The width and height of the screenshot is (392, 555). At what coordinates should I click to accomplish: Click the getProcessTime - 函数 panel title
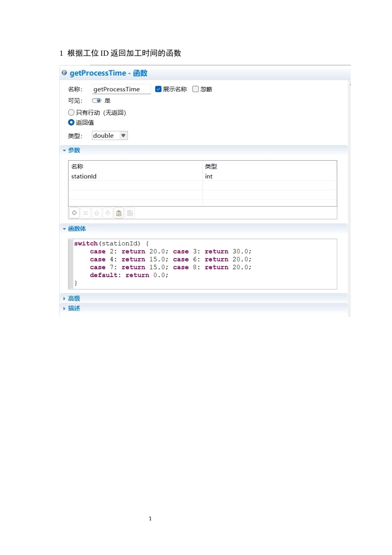(109, 73)
